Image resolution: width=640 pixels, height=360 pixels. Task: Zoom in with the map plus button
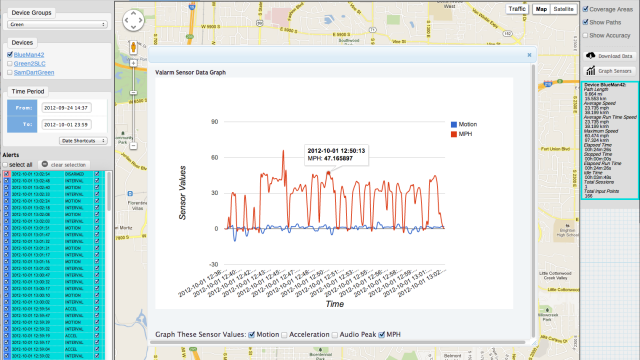tap(133, 63)
